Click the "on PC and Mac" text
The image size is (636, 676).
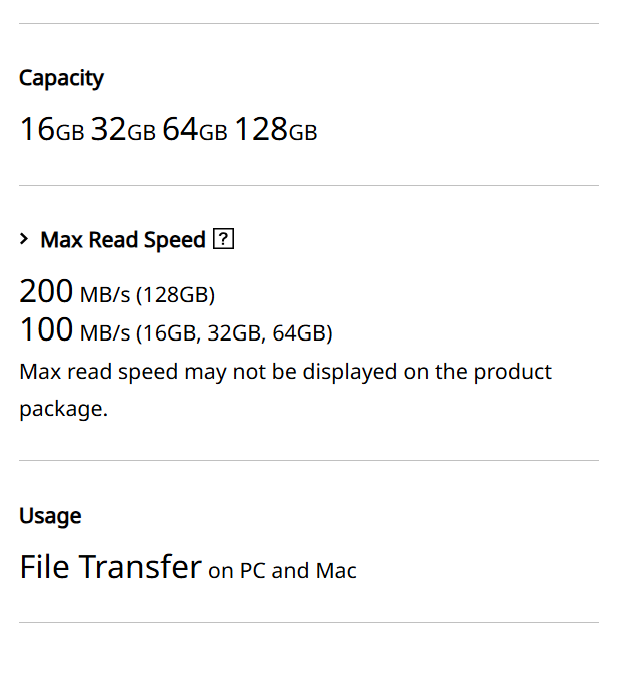point(282,571)
